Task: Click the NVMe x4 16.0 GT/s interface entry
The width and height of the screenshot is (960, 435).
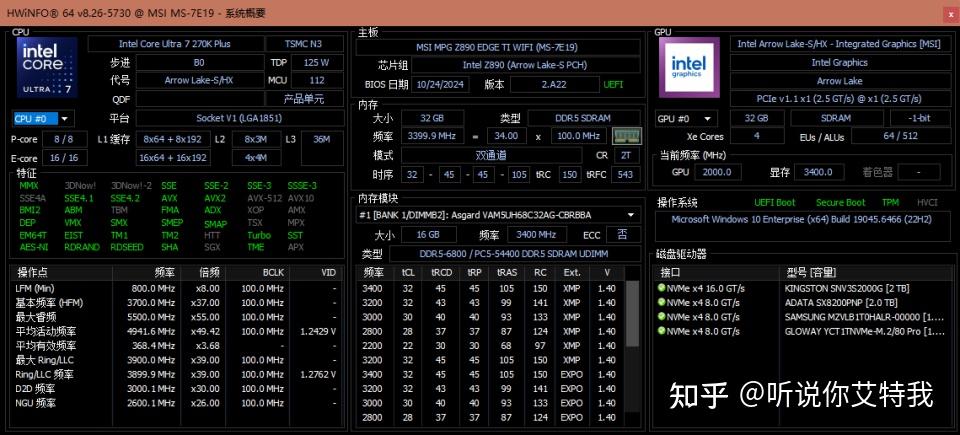Action: (705, 288)
